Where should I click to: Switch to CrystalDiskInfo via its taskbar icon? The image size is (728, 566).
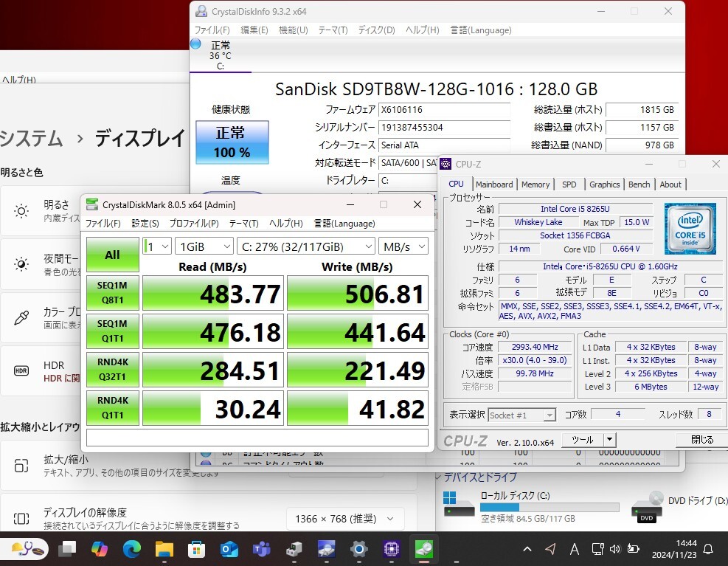point(327,549)
